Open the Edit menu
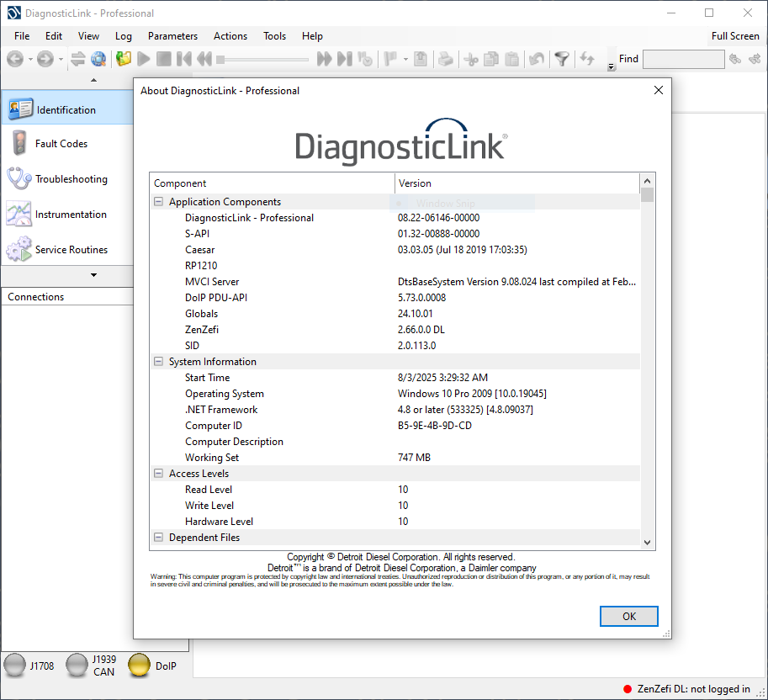The image size is (768, 700). (54, 36)
